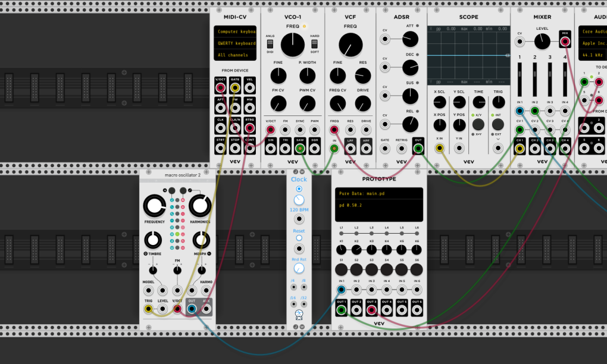The image size is (607, 364).
Task: Toggle the HARD/SOFT sync switch on VCO-1
Action: pyautogui.click(x=314, y=43)
